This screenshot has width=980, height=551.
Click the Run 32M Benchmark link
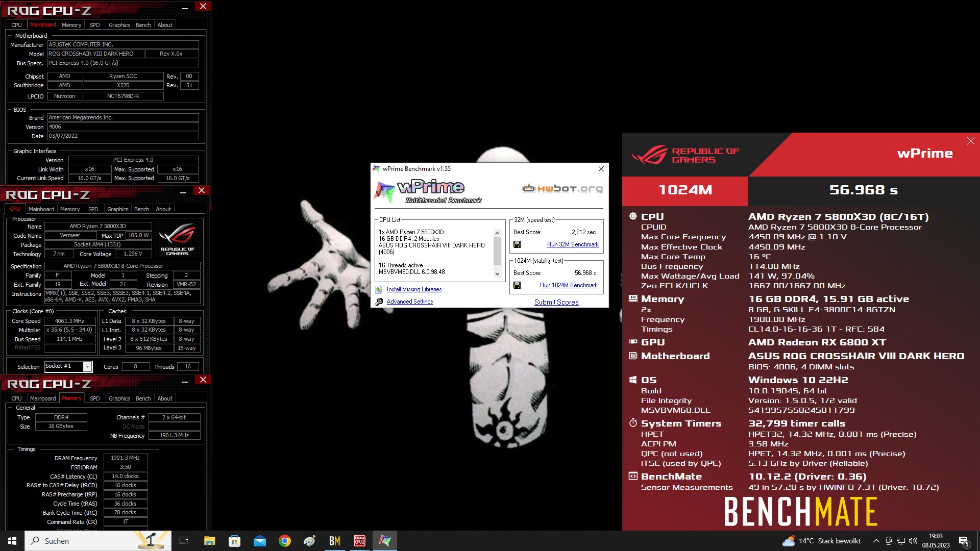tap(573, 244)
